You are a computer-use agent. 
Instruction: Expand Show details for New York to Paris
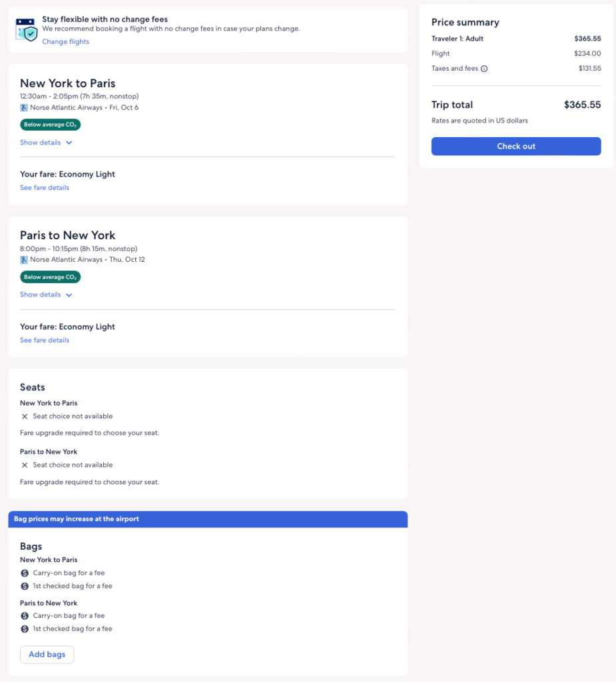pyautogui.click(x=46, y=143)
